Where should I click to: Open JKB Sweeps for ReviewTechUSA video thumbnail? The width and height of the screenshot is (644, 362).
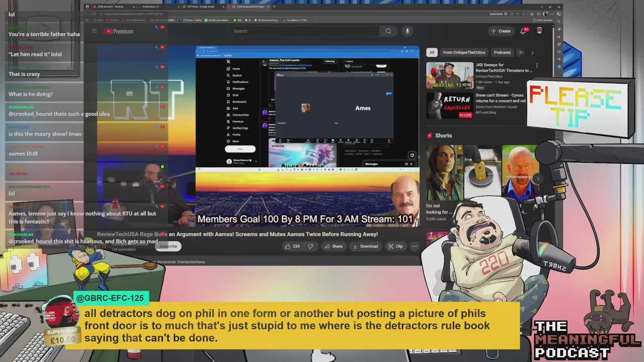[x=450, y=75]
